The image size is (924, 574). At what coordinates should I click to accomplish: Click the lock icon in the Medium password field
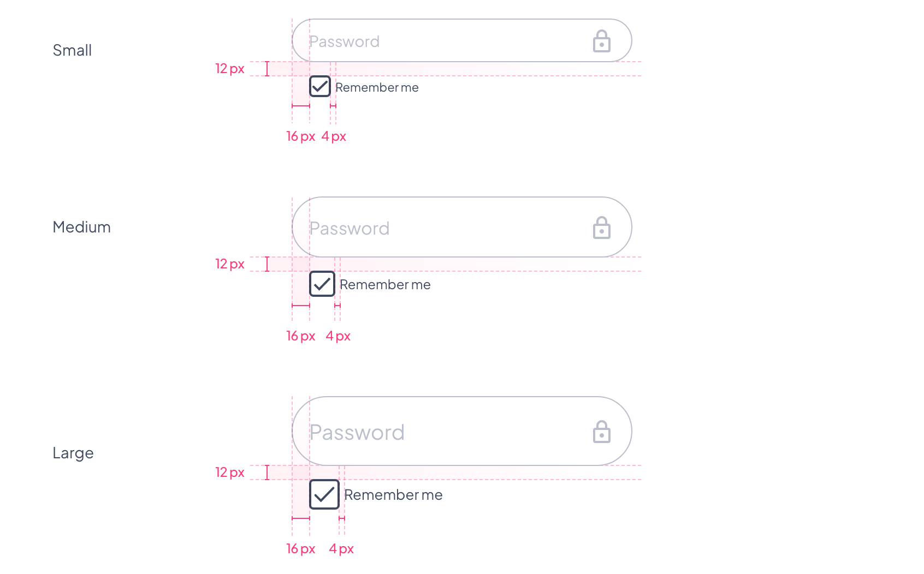click(x=601, y=228)
